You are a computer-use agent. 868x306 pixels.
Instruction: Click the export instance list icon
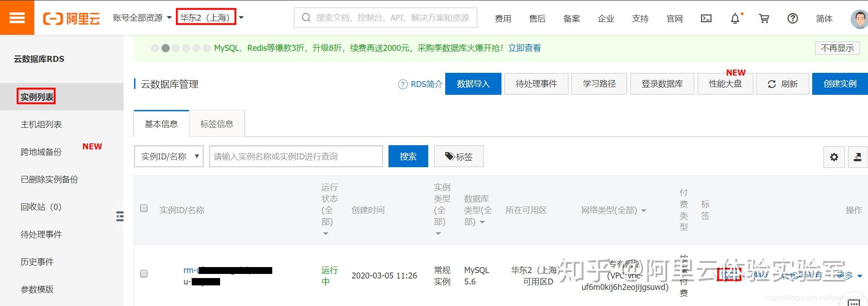coord(857,157)
